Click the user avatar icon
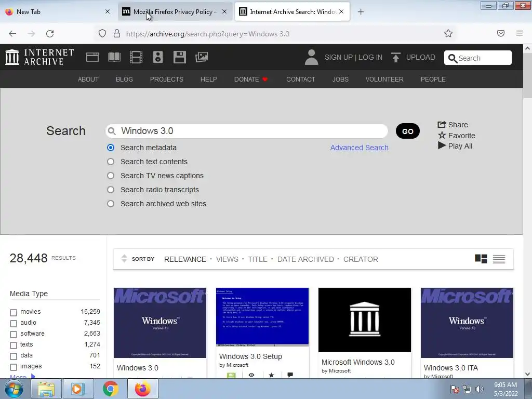The image size is (532, 399). click(311, 57)
